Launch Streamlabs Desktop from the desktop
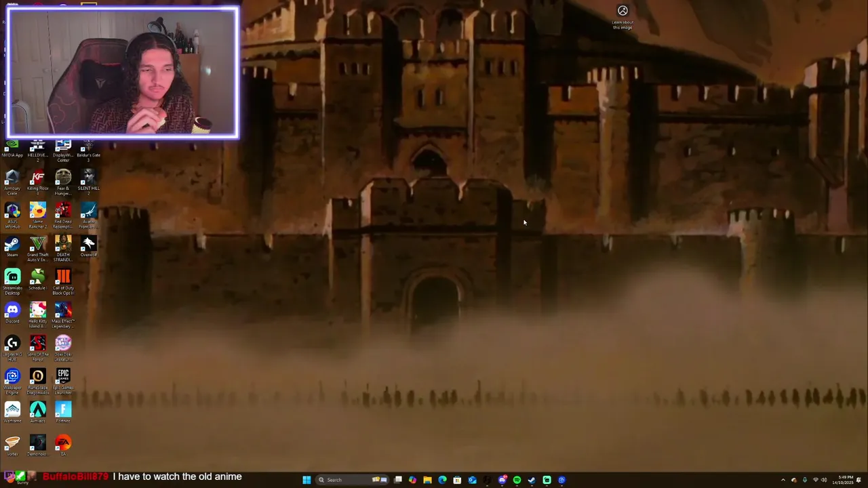This screenshot has width=868, height=488. pos(12,281)
